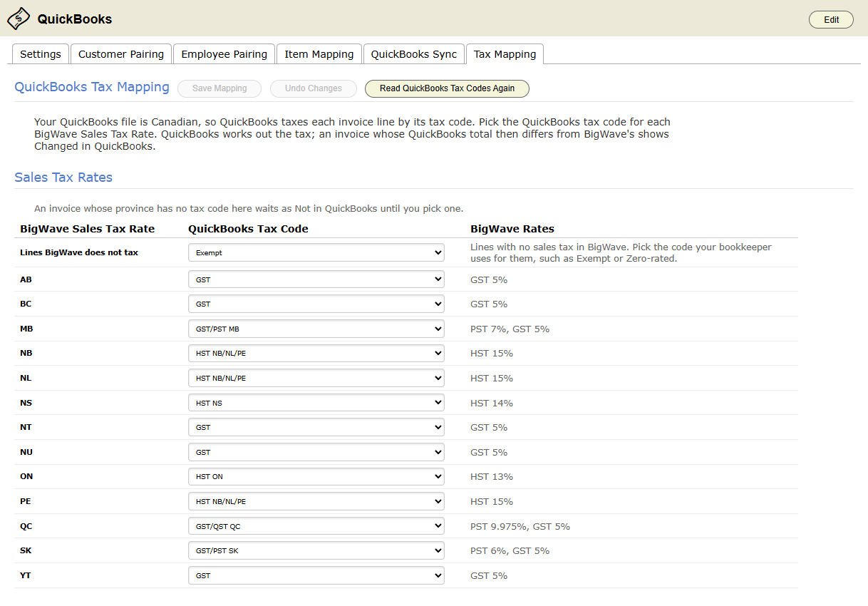The height and width of the screenshot is (606, 868).
Task: Click the 'HST 14%' rate text
Action: 492,403
